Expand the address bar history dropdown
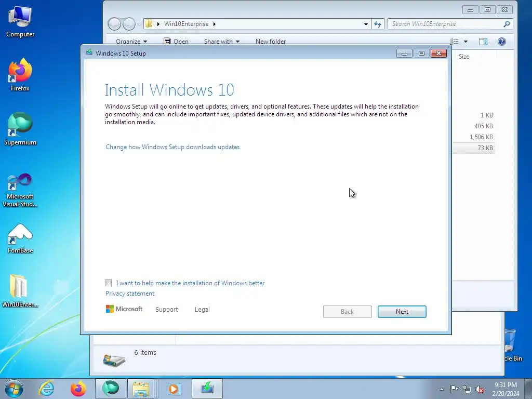The height and width of the screenshot is (399, 532). coord(366,24)
